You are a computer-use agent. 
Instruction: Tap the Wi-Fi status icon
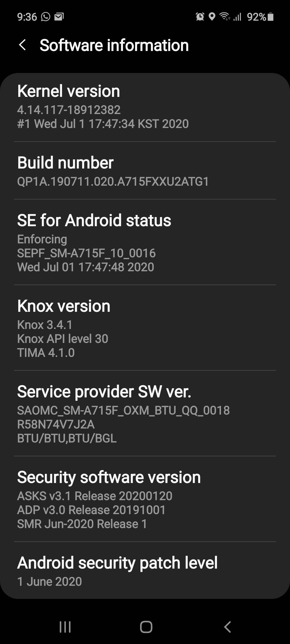pos(224,17)
